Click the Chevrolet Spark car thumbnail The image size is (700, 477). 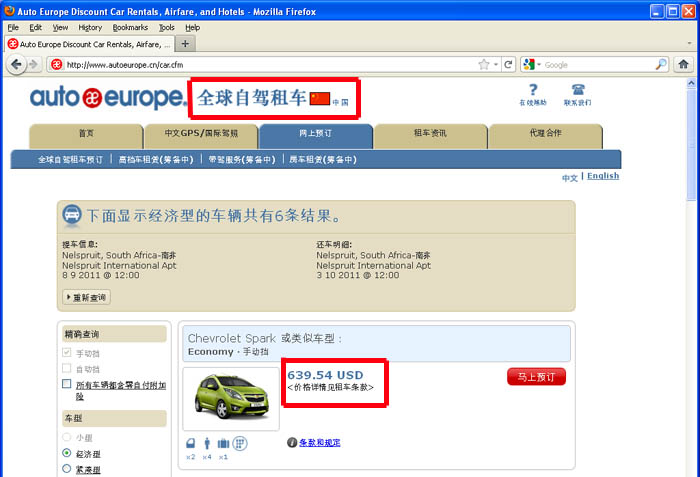click(x=231, y=398)
